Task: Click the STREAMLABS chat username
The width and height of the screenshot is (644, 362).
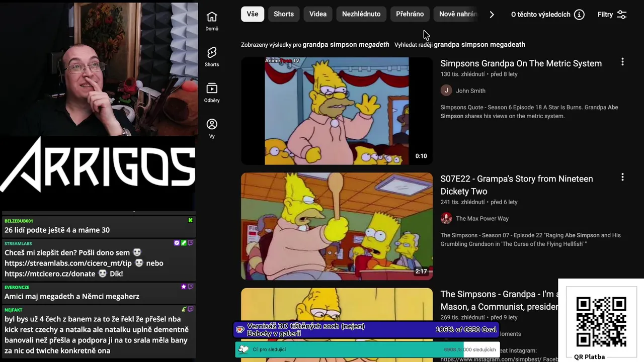Action: pyautogui.click(x=18, y=243)
